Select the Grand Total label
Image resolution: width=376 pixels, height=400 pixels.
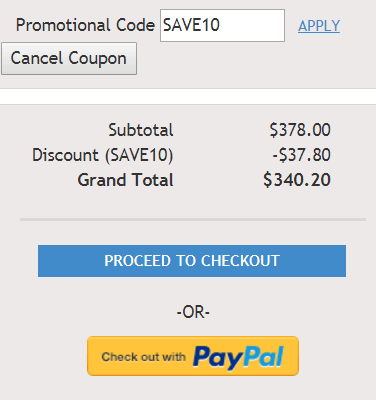pyautogui.click(x=125, y=180)
